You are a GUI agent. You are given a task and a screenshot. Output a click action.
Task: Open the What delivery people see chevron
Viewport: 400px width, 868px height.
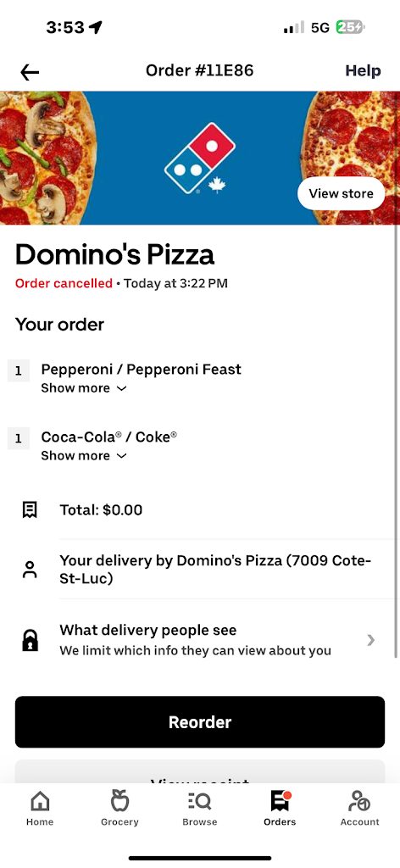point(370,641)
